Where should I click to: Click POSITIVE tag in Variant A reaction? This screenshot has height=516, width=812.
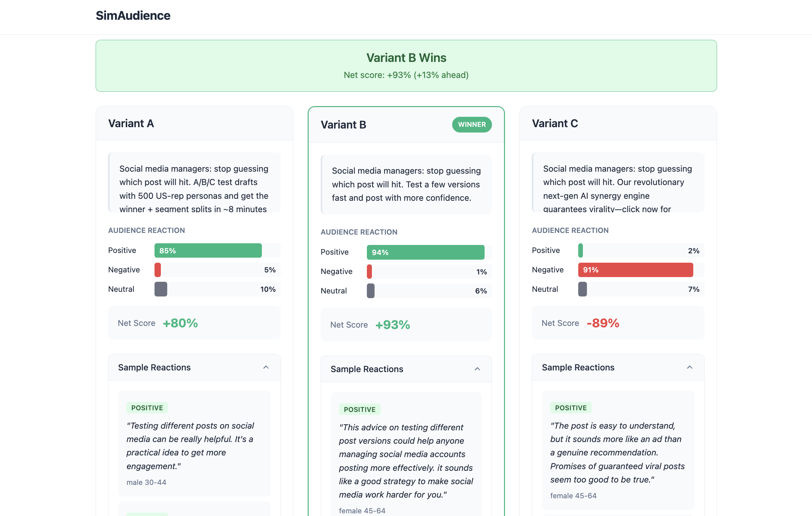pyautogui.click(x=147, y=408)
